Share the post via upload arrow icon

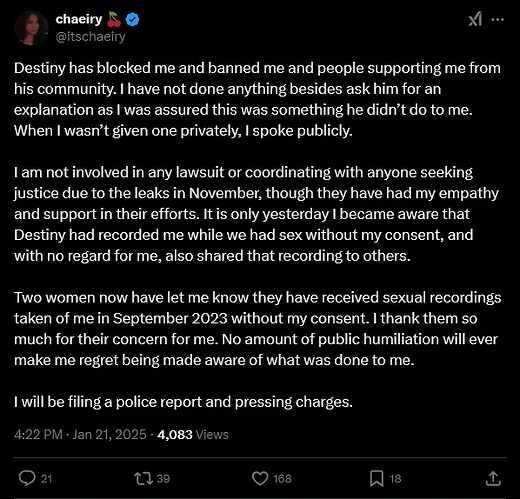coord(493,478)
